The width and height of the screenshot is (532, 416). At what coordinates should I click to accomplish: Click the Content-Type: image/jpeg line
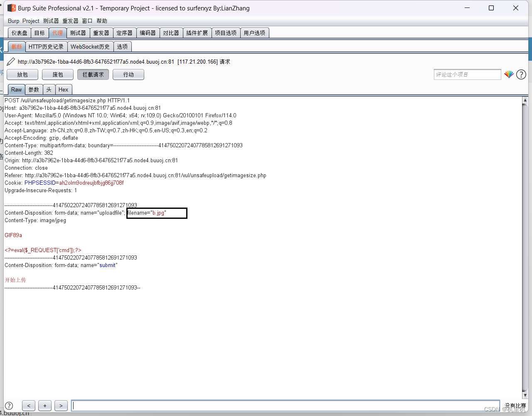(x=35, y=220)
